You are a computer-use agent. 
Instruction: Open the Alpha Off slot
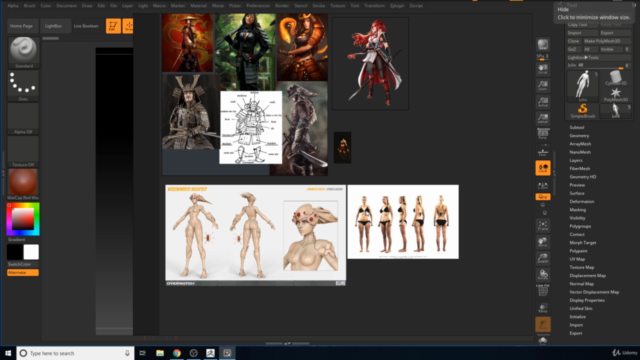coord(23,118)
